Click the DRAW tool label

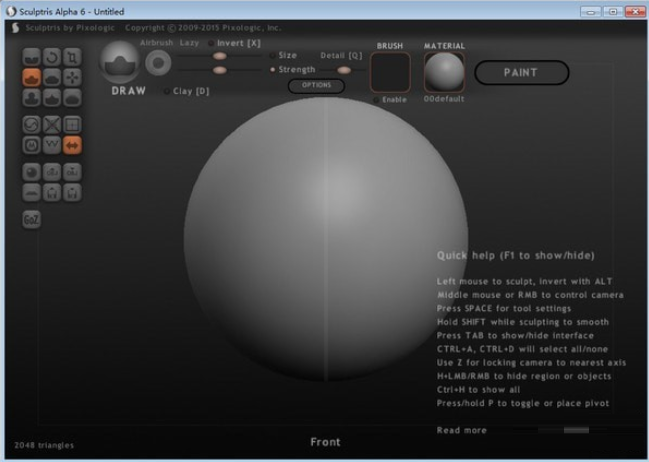point(129,91)
